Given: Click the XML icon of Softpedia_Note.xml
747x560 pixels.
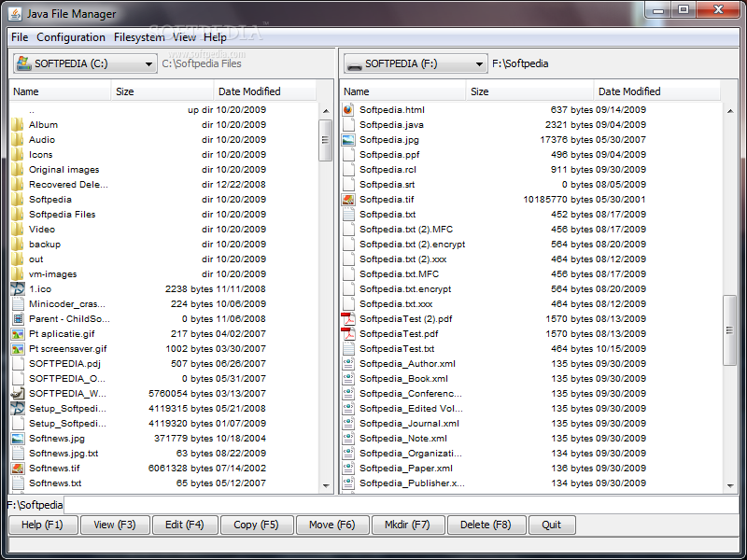Looking at the screenshot, I should (x=348, y=438).
